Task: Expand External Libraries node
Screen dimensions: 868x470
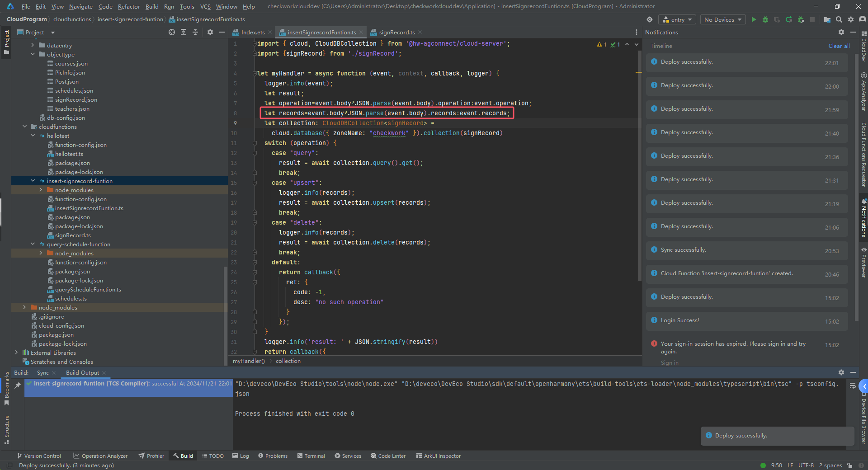Action: tap(16, 352)
